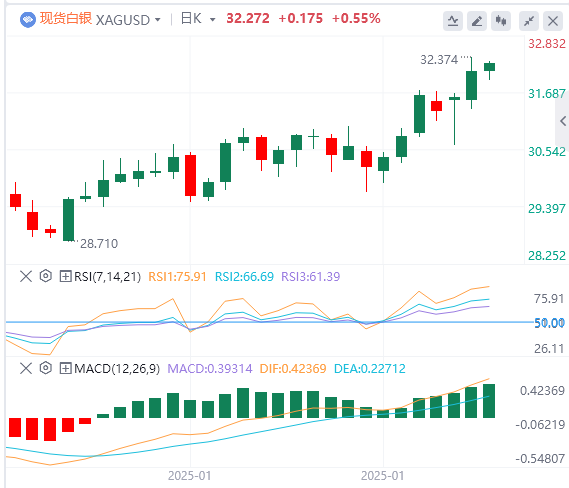Click the RSI(7,14,21) indicator label

[x=107, y=277]
